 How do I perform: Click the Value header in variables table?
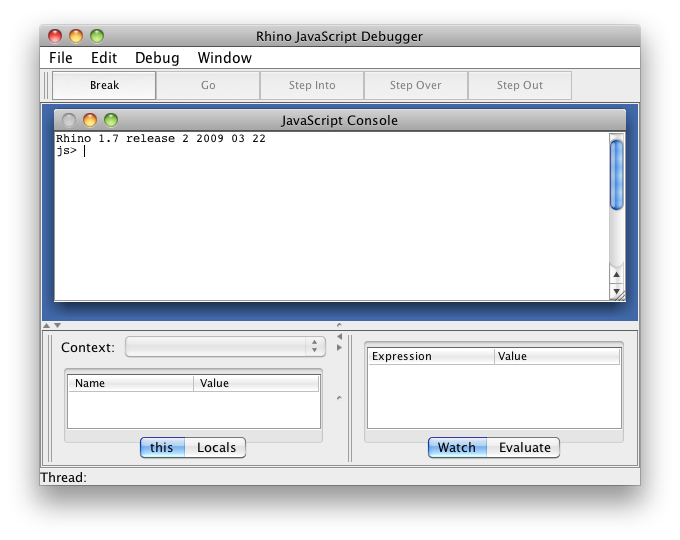coord(256,383)
